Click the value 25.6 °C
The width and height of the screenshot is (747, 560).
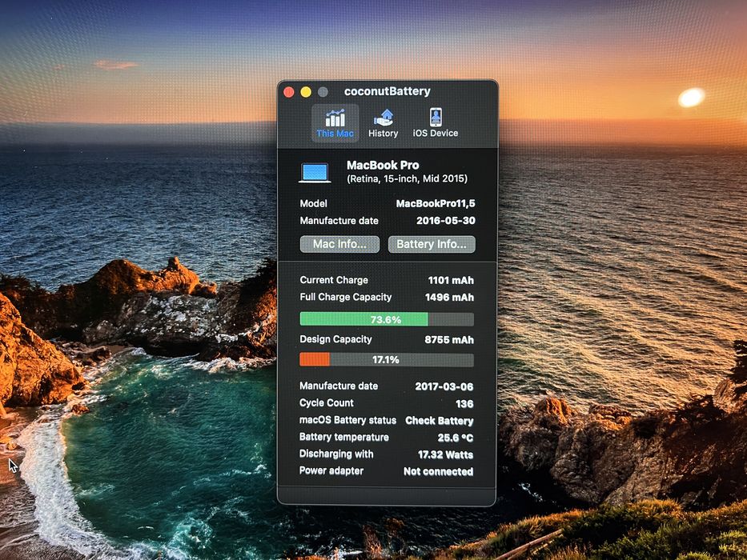point(456,438)
